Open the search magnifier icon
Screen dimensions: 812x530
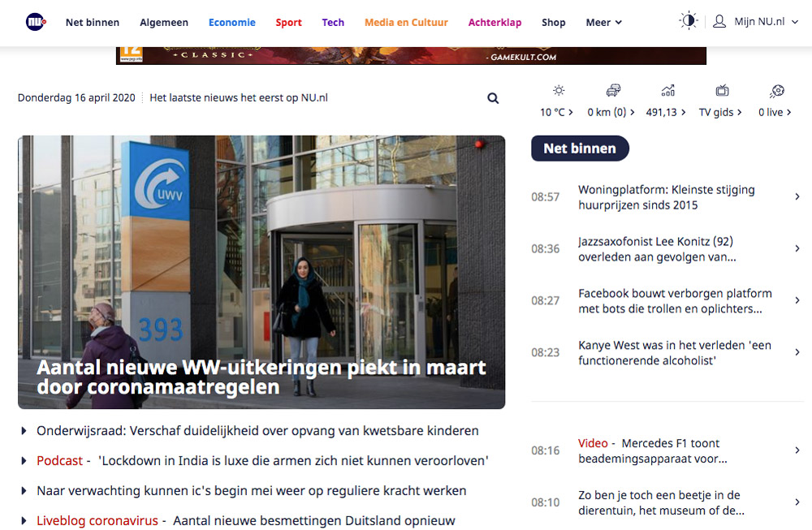pos(493,98)
